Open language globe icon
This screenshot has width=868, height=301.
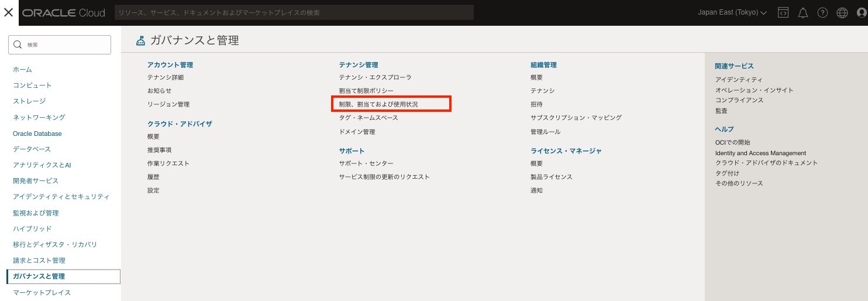(842, 13)
